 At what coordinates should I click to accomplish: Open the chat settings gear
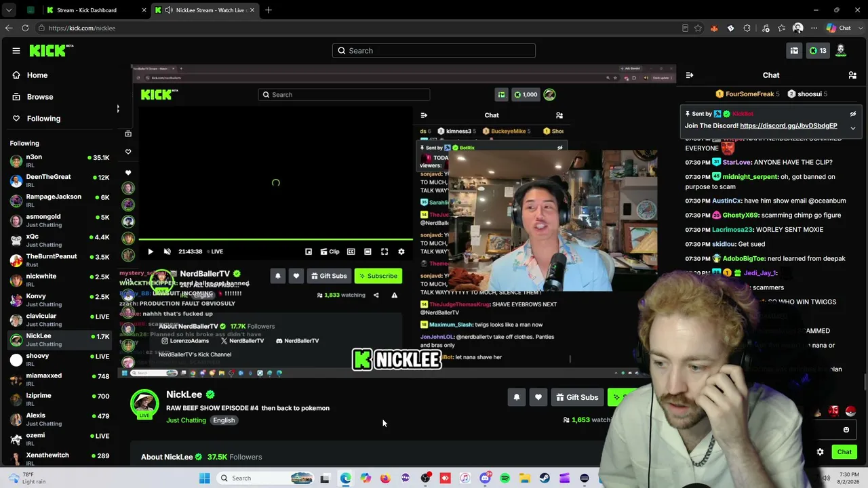tap(820, 452)
